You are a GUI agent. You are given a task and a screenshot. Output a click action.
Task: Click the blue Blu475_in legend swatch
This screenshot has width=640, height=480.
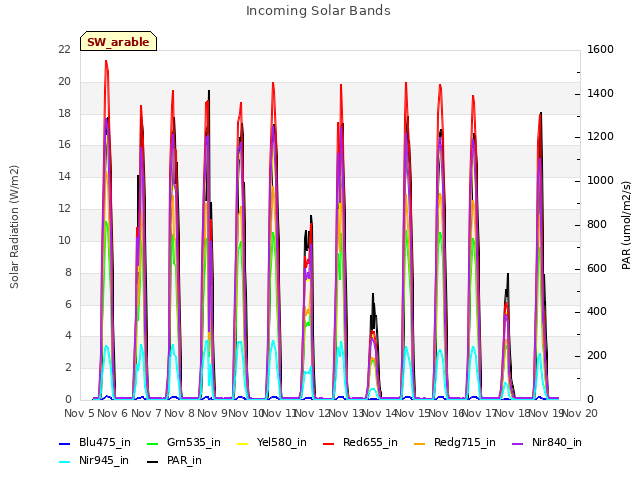pyautogui.click(x=65, y=444)
